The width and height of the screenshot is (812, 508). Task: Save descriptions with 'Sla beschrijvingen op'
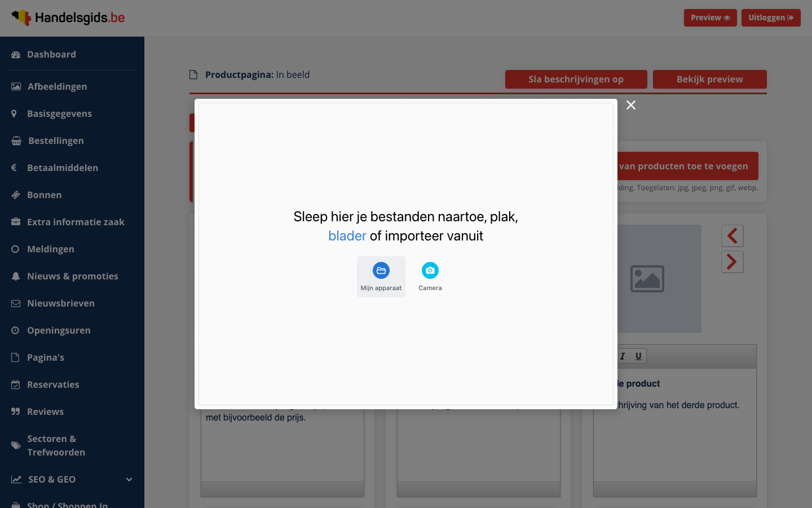point(576,79)
